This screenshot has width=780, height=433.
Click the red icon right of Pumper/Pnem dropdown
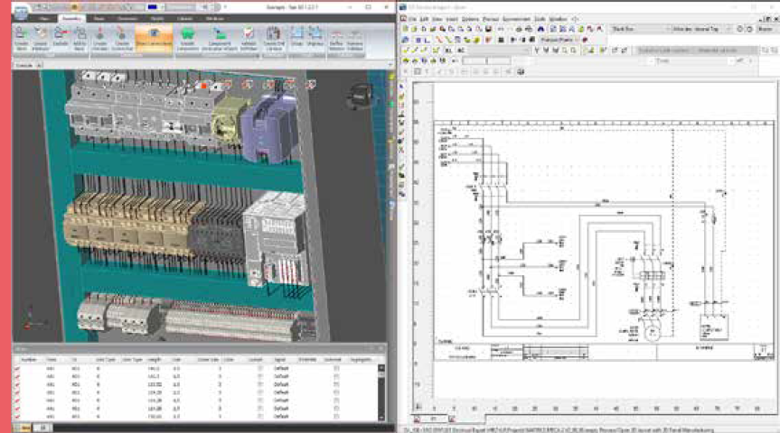pos(585,40)
